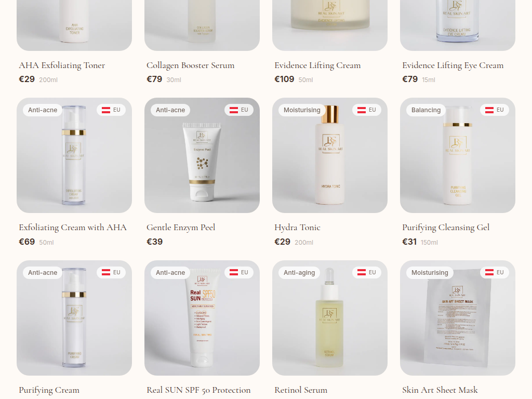The image size is (532, 399).
Task: Open the Collagen Booster Serum product link
Action: [x=190, y=65]
